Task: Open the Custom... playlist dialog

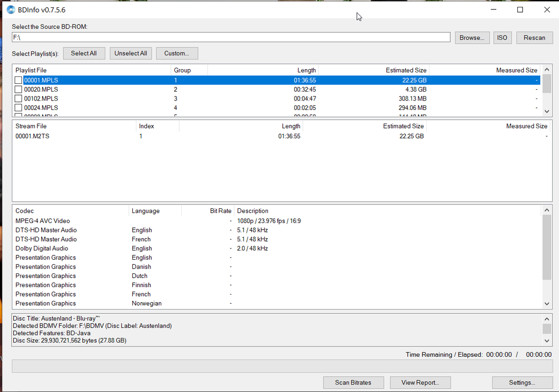Action: click(x=177, y=53)
